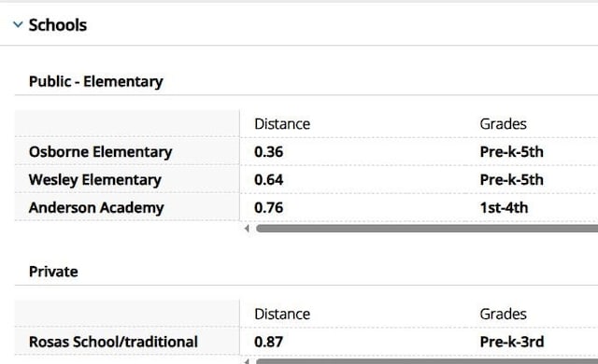Click the Private table horizontal scrollbar
The image size is (598, 364).
click(427, 361)
